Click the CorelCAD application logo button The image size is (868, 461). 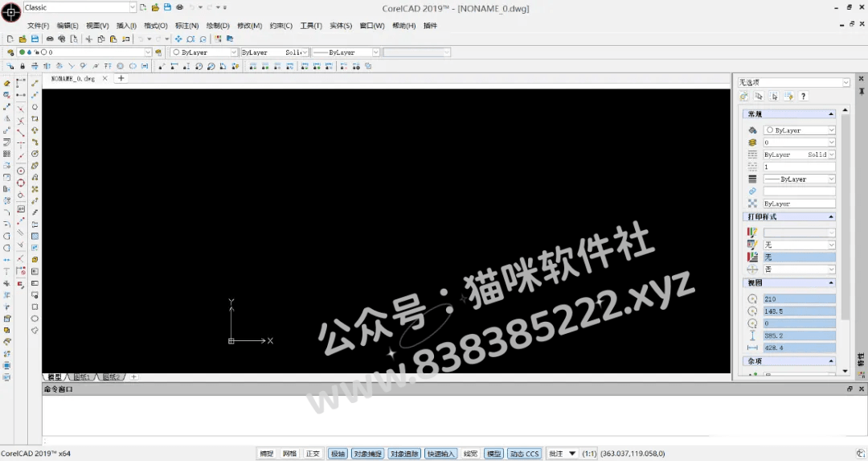pyautogui.click(x=11, y=11)
